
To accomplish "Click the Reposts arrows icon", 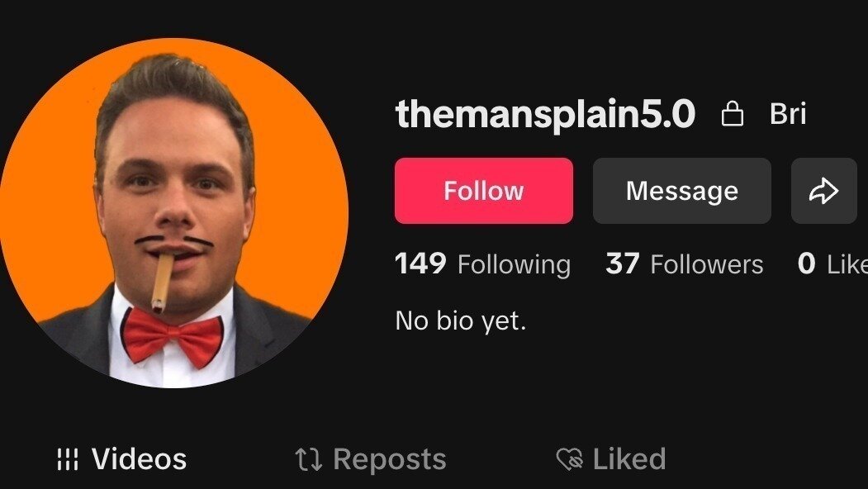I will click(308, 459).
